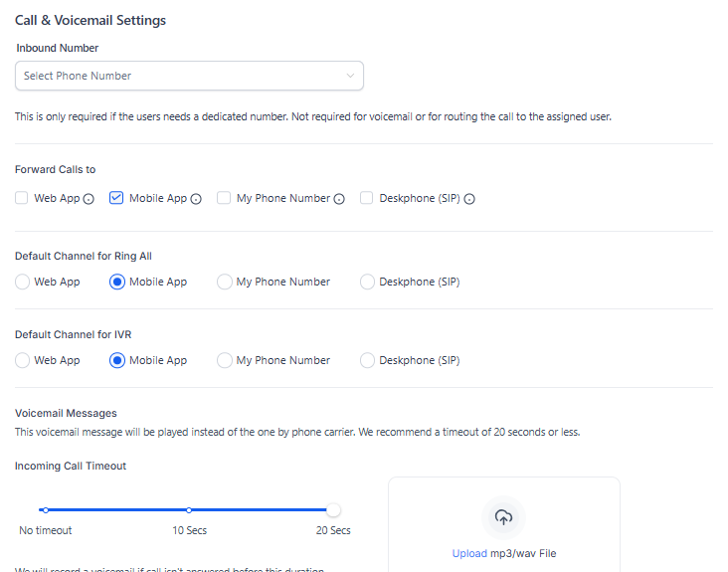Click info icon beside Deskphone (SIP)
728x572 pixels.
pos(469,199)
